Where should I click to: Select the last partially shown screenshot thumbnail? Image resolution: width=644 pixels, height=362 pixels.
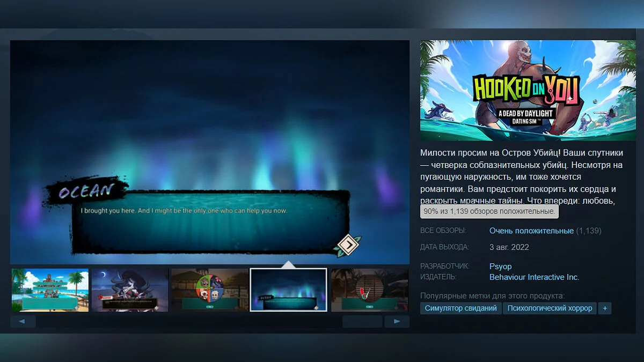pos(370,290)
